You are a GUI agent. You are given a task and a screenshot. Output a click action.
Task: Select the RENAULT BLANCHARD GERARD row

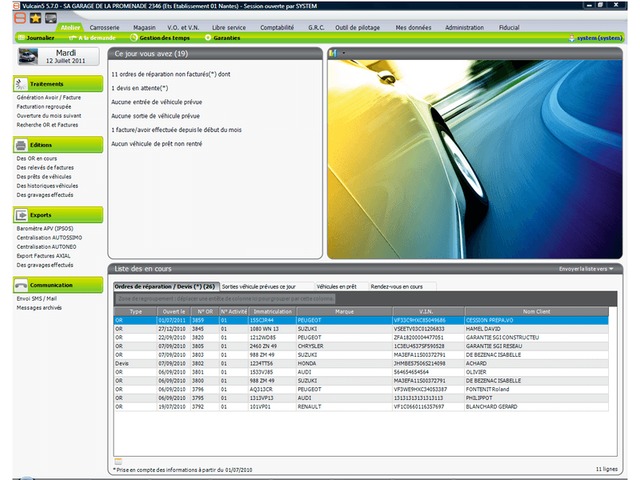(361, 407)
